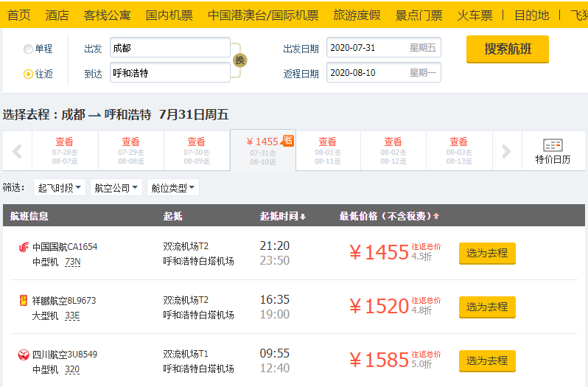Click the swap cities 换 icon
588x387 pixels.
(x=239, y=60)
